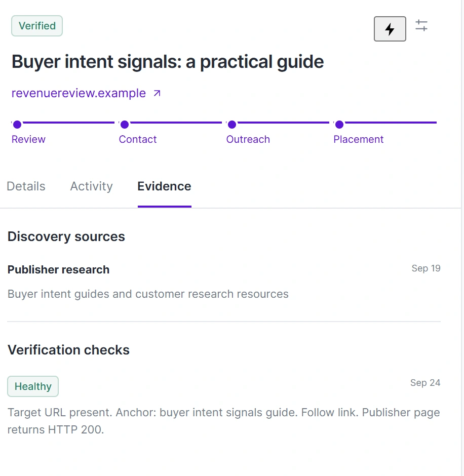Open the sliders settings icon
Viewport: 464px width, 476px height.
[421, 25]
